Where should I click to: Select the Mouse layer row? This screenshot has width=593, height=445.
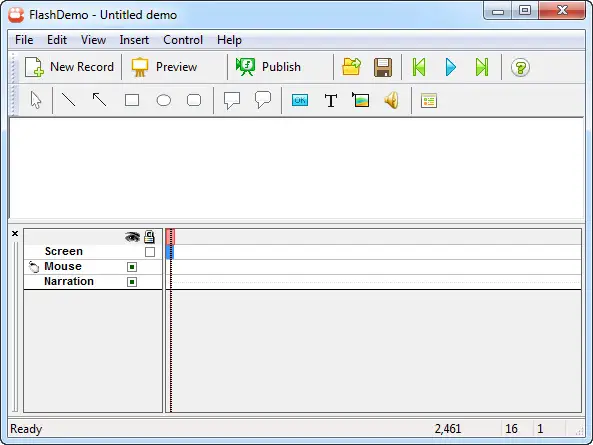click(x=93, y=267)
